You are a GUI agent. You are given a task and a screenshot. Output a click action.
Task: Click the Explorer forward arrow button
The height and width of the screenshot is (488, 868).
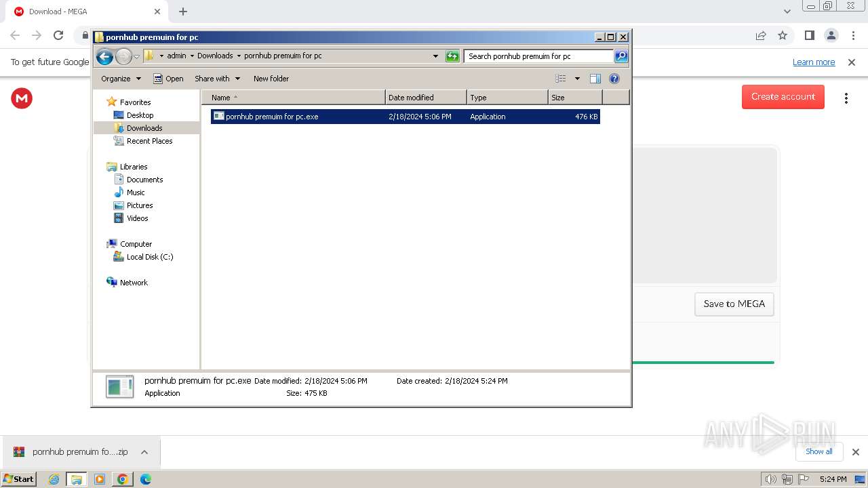[123, 56]
